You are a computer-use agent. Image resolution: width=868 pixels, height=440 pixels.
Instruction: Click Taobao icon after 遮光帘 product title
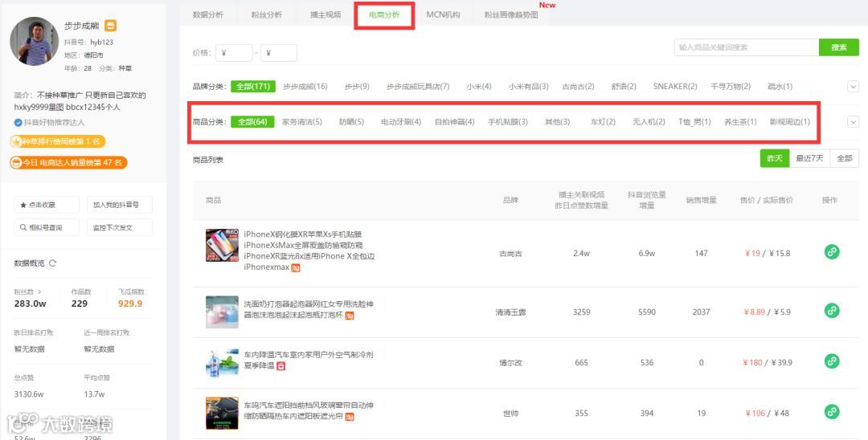(350, 417)
